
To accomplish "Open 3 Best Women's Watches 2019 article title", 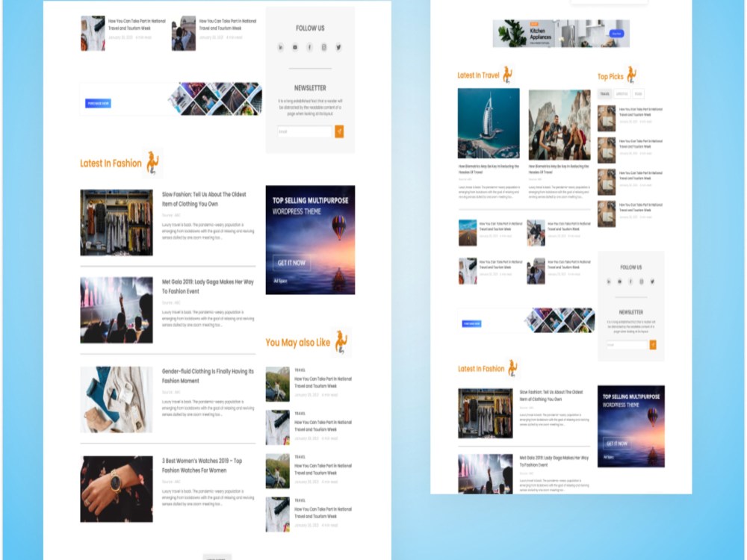I will coord(202,465).
